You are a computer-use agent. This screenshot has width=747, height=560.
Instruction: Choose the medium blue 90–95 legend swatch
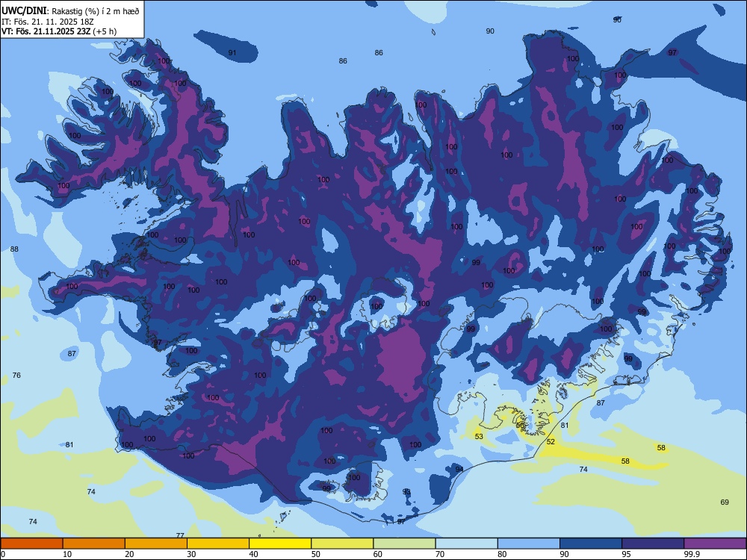(x=591, y=544)
